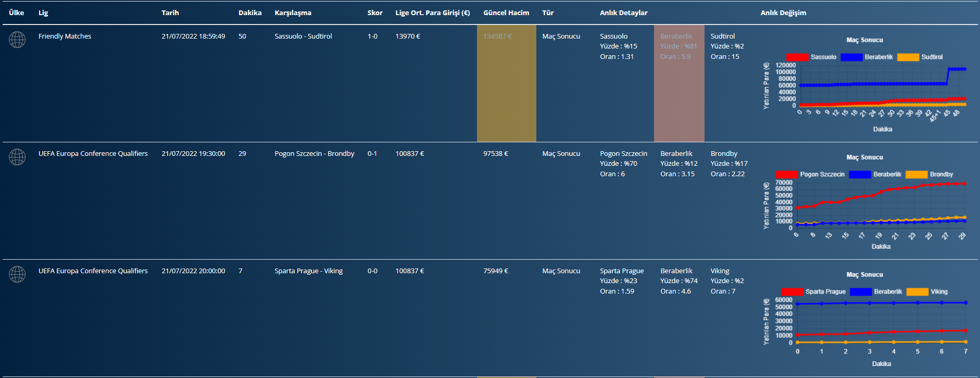Toggle red Pogon Szczecin legend box

(x=787, y=175)
